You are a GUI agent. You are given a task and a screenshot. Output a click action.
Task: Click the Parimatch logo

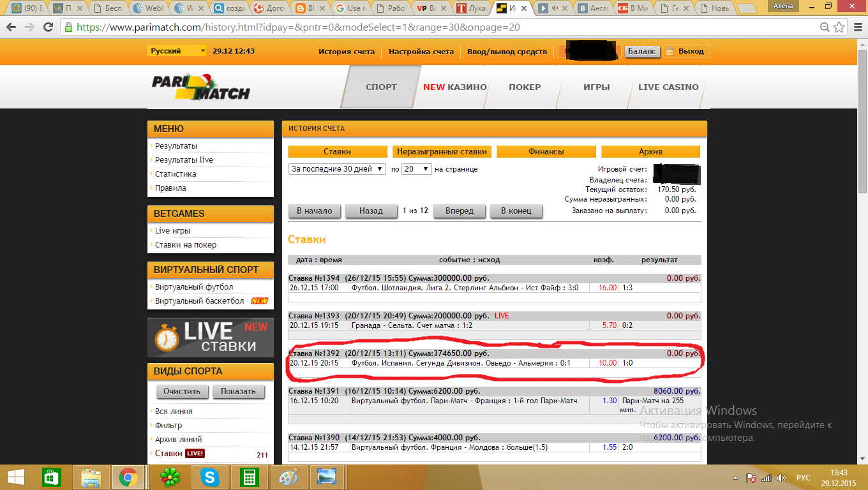(x=200, y=87)
